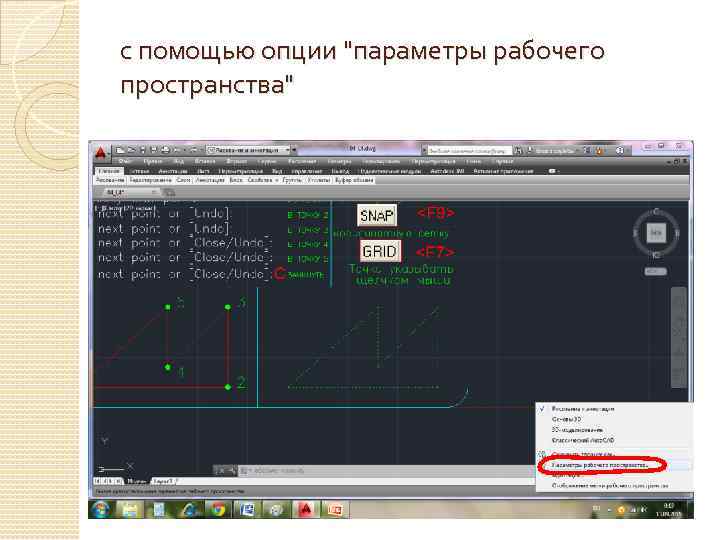720x540 pixels.
Task: Expand the Слои ribbon panel
Action: point(183,180)
